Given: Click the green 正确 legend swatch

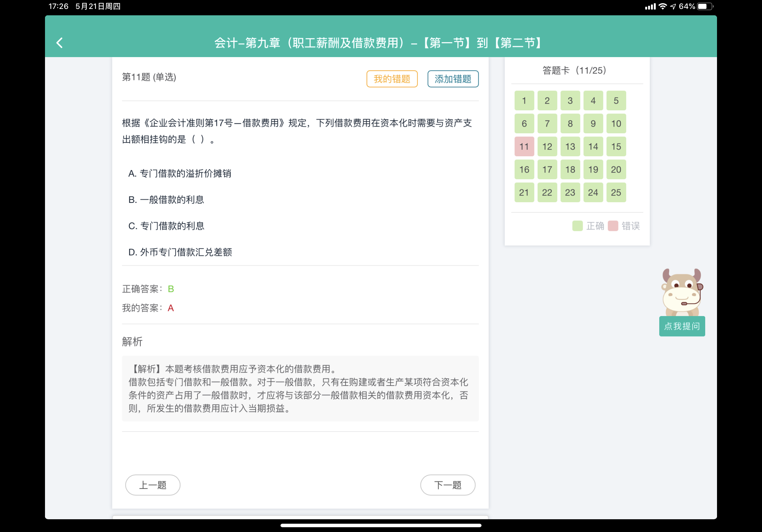Looking at the screenshot, I should click(577, 226).
